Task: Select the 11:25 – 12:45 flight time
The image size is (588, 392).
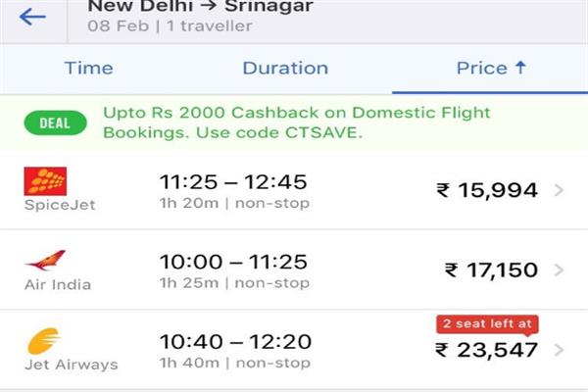Action: click(233, 182)
